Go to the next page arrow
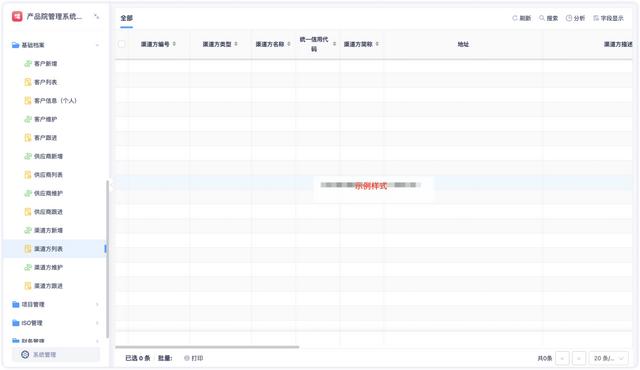The width and height of the screenshot is (640, 370). click(579, 358)
